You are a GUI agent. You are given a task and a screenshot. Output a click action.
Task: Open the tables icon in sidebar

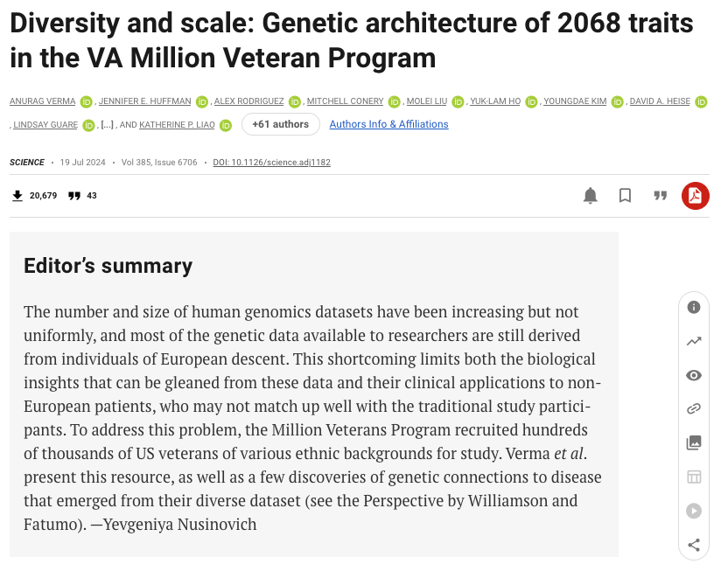[x=694, y=477]
